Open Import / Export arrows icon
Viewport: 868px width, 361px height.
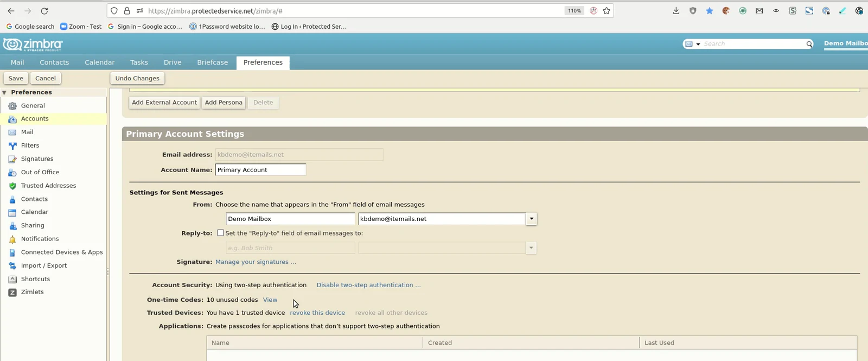click(12, 265)
